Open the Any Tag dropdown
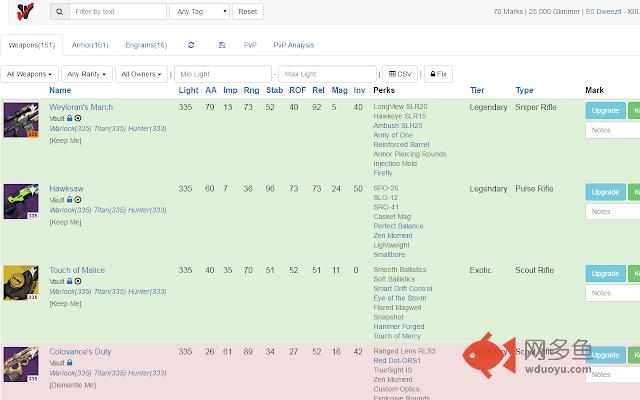Viewport: 640px width, 400px height. point(200,11)
